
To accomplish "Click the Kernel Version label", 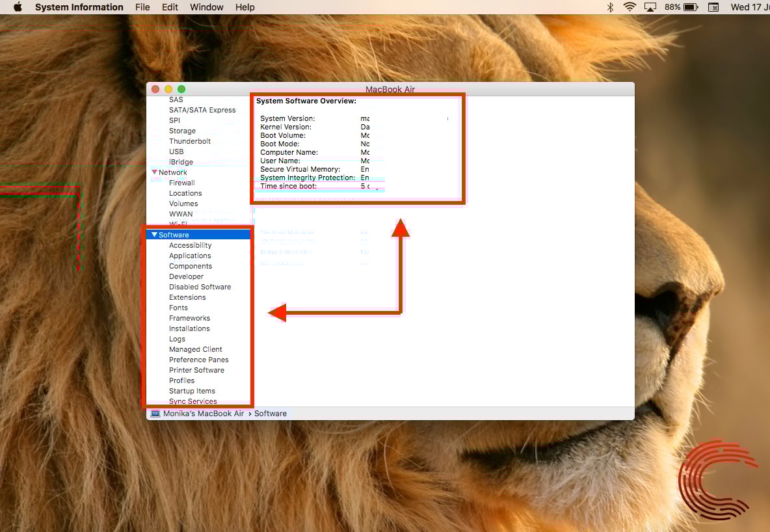I will coord(285,127).
